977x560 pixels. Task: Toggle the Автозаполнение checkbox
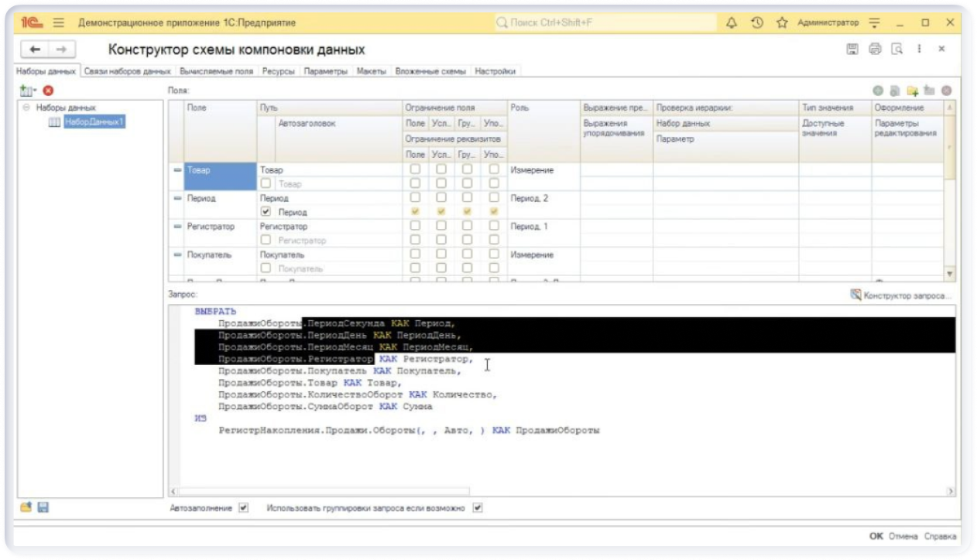point(244,508)
